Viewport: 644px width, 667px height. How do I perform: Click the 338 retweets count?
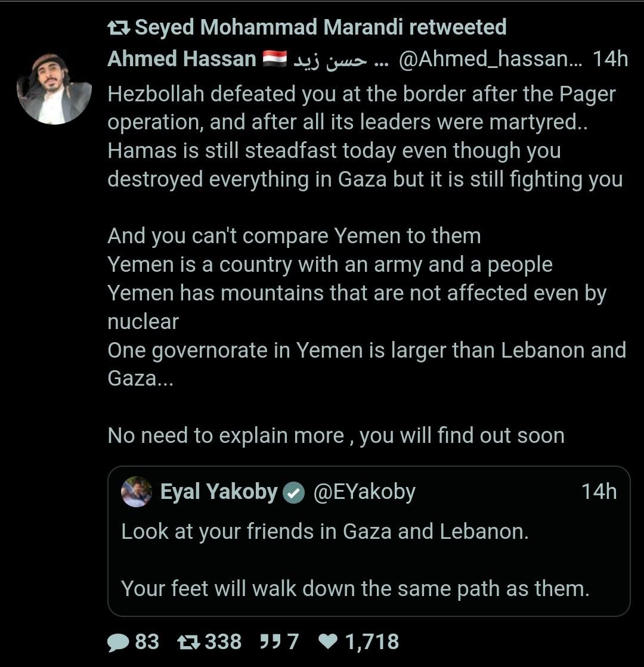pyautogui.click(x=223, y=642)
